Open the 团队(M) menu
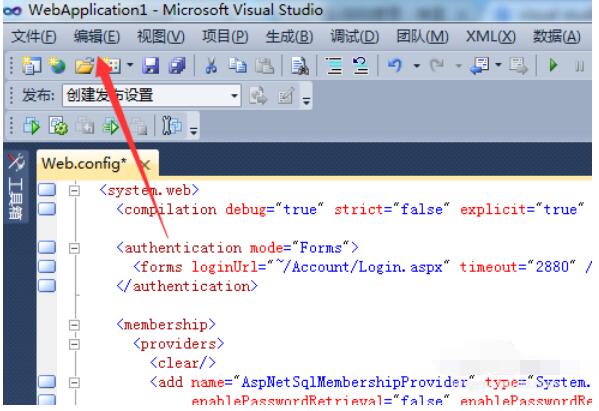The image size is (599, 411). (x=423, y=37)
